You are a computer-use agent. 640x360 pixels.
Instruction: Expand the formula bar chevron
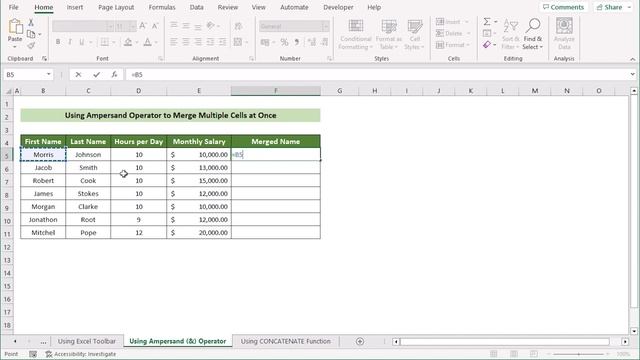(632, 74)
